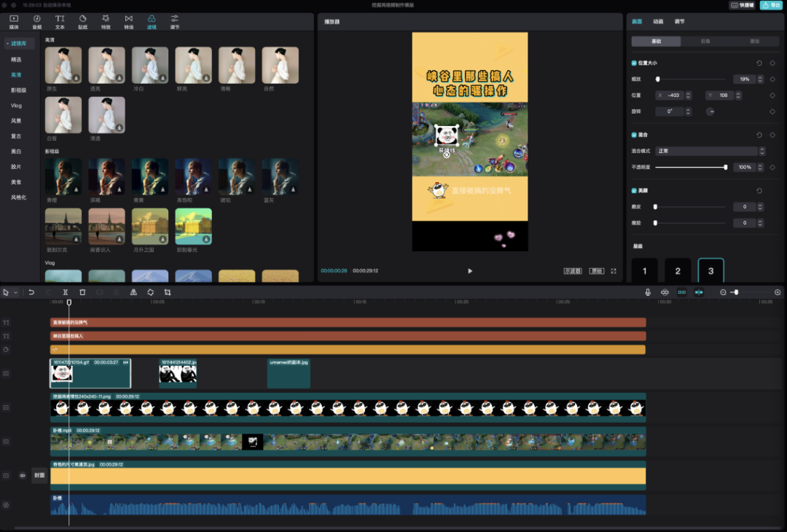Reset the 美颜 beauty section
The height and width of the screenshot is (532, 787).
[x=759, y=191]
